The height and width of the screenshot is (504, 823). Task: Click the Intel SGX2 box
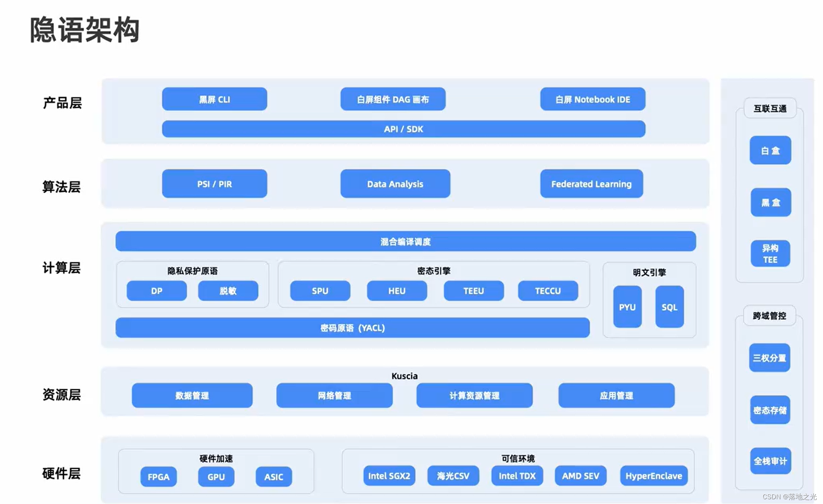tap(389, 475)
